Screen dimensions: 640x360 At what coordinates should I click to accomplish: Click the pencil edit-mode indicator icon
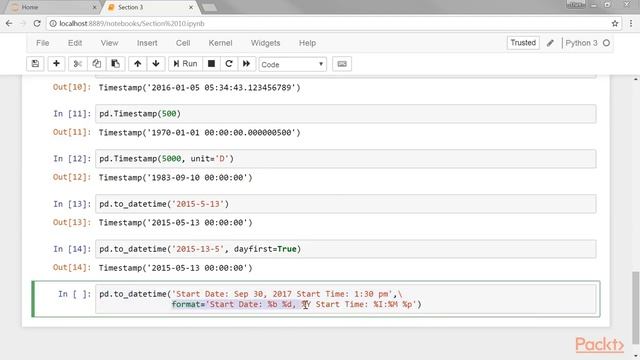tap(550, 43)
